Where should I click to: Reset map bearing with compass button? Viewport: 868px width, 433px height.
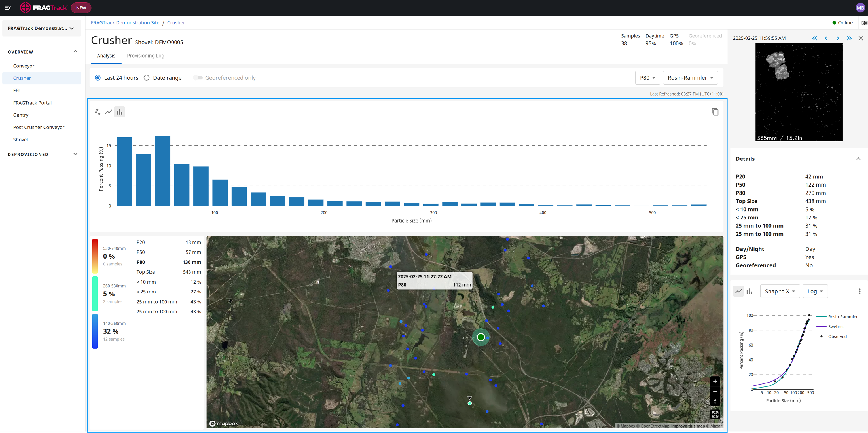715,401
